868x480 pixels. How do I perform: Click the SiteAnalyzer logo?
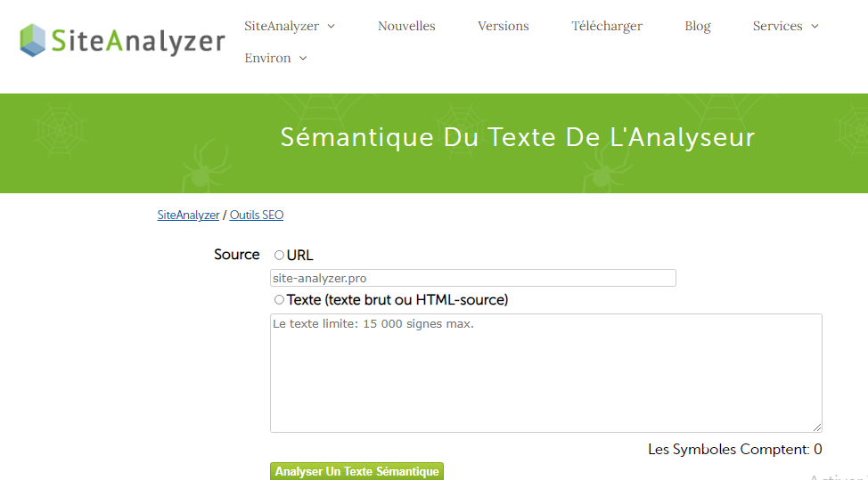(122, 40)
